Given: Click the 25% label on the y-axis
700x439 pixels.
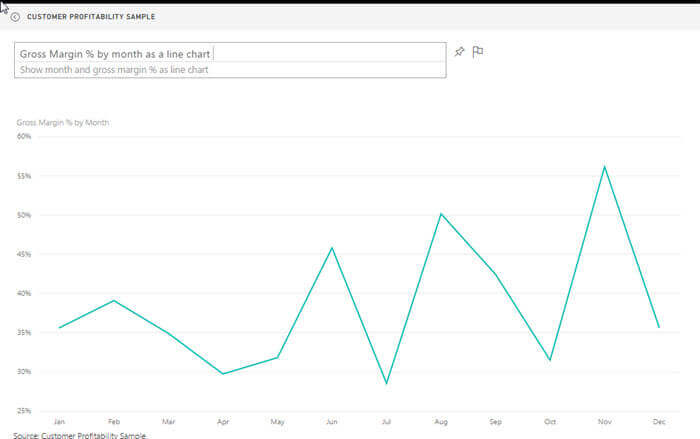Looking at the screenshot, I should (24, 411).
